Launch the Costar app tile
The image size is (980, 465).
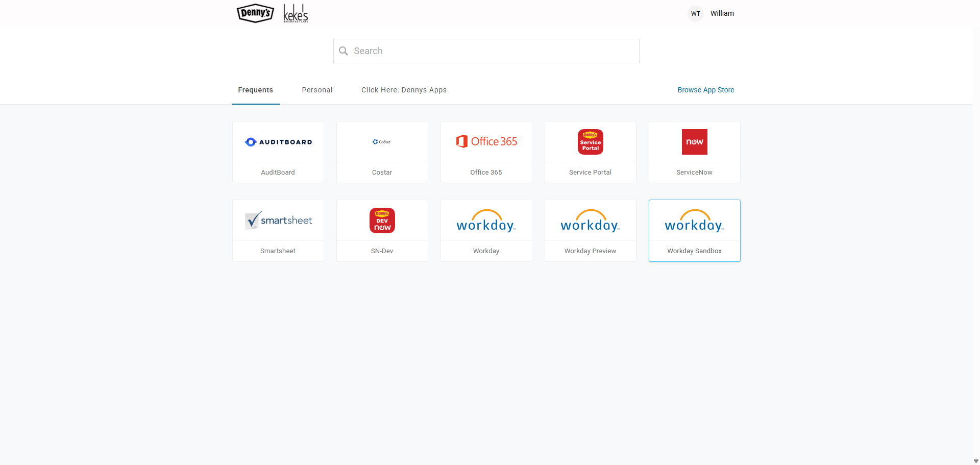click(382, 142)
